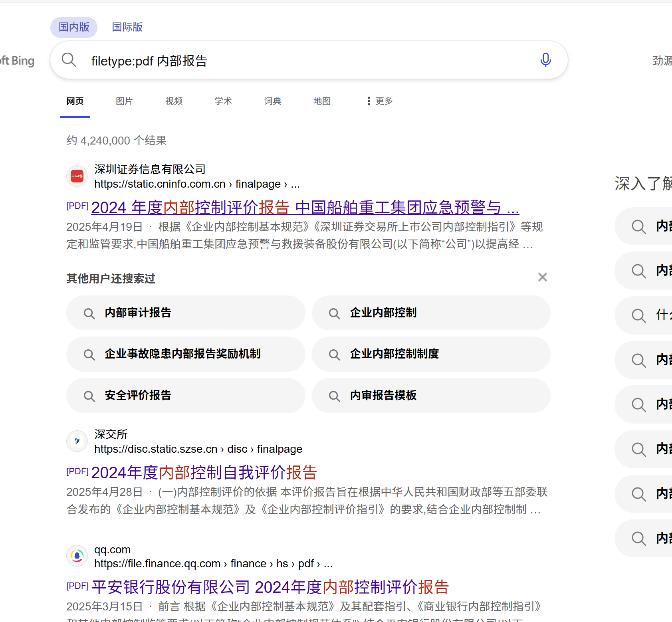Search suggestion 安全评价报告
This screenshot has width=672, height=622.
coord(186,396)
